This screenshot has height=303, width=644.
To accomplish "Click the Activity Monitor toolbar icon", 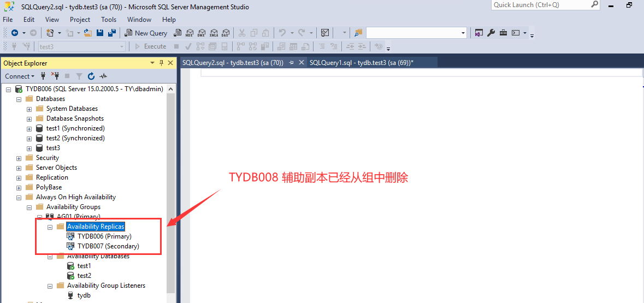I will (x=326, y=33).
